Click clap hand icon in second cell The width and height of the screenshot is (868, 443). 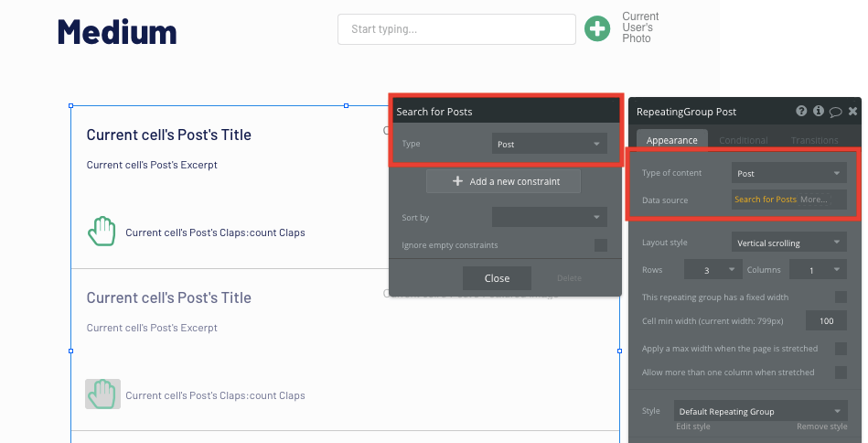click(102, 394)
